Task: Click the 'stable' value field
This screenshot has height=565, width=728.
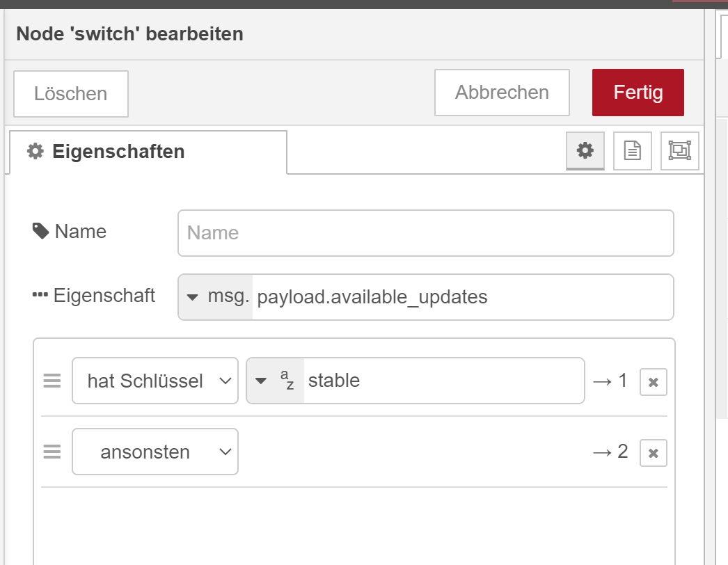Action: (443, 381)
